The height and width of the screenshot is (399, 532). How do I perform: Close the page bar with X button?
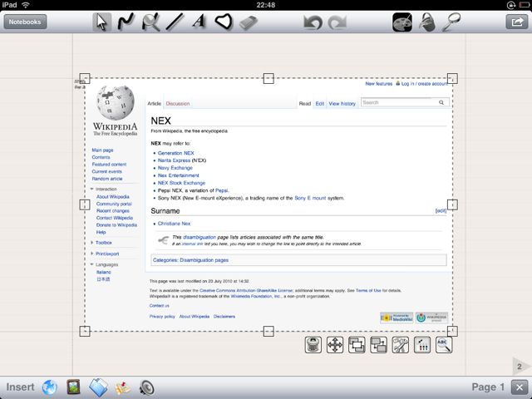pyautogui.click(x=519, y=387)
